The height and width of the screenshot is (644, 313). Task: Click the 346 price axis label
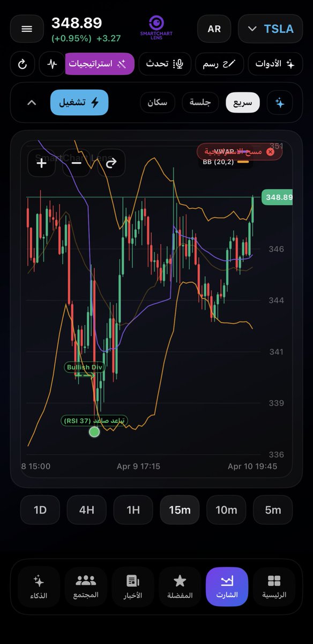(277, 249)
